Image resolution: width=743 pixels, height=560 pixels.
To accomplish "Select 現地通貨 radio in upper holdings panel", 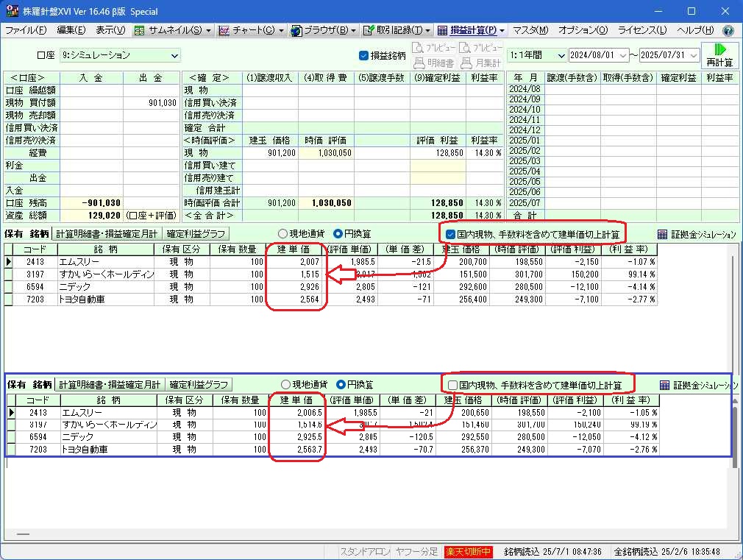I will pos(283,234).
